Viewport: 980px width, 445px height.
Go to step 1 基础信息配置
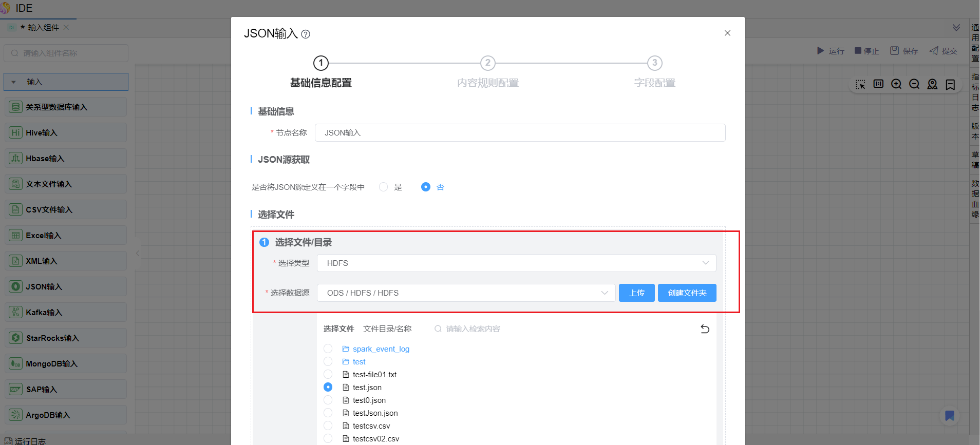point(321,72)
